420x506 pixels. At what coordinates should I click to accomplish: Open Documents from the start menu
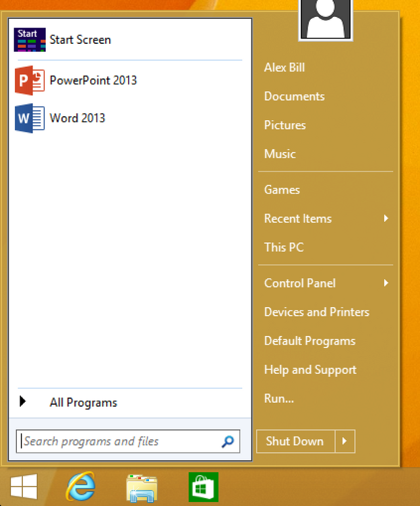(x=294, y=96)
